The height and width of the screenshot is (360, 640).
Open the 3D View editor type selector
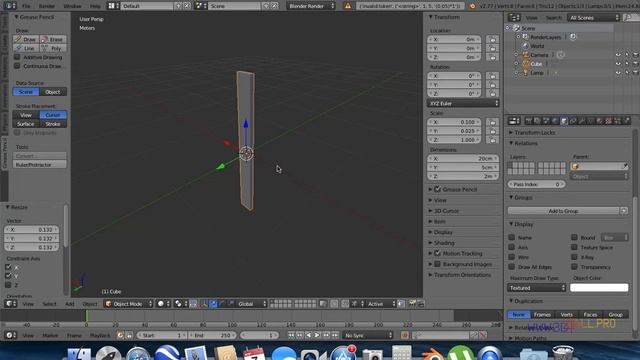coord(11,304)
